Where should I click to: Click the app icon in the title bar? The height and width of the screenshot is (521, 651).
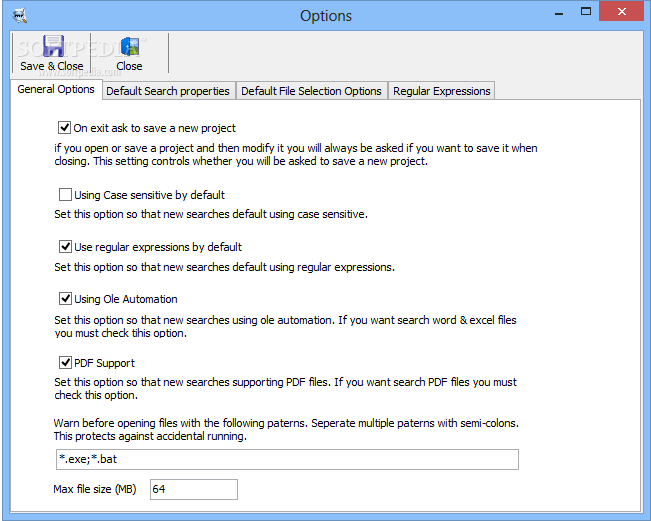[20, 15]
